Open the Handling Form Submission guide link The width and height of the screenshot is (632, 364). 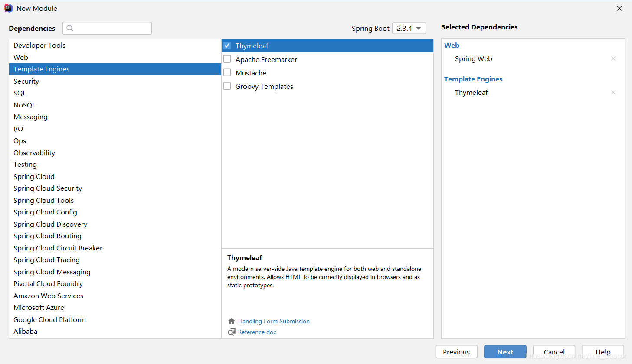pos(274,321)
